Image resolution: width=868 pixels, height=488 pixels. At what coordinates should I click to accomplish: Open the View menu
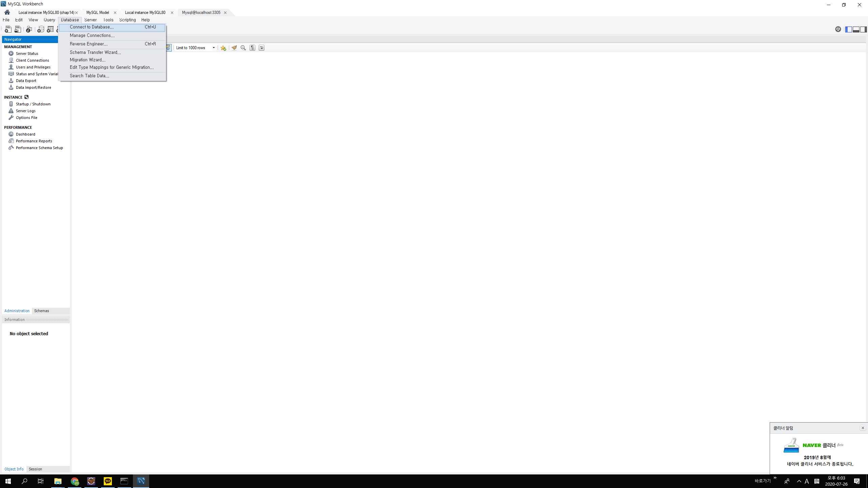[x=33, y=20]
